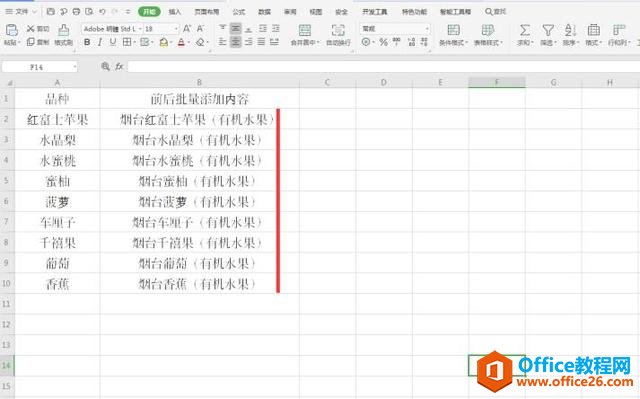Click the Paste clipboard icon
Screen dimensions: 640x399
tap(11, 30)
